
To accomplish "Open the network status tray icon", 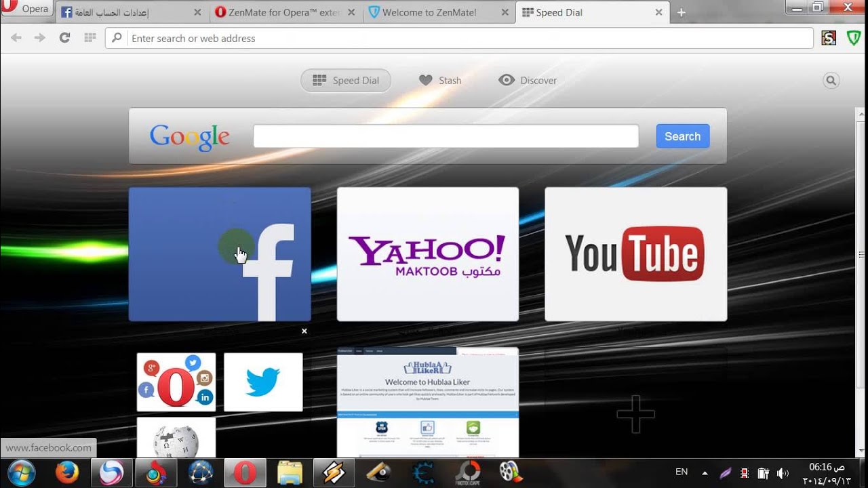I will click(745, 472).
